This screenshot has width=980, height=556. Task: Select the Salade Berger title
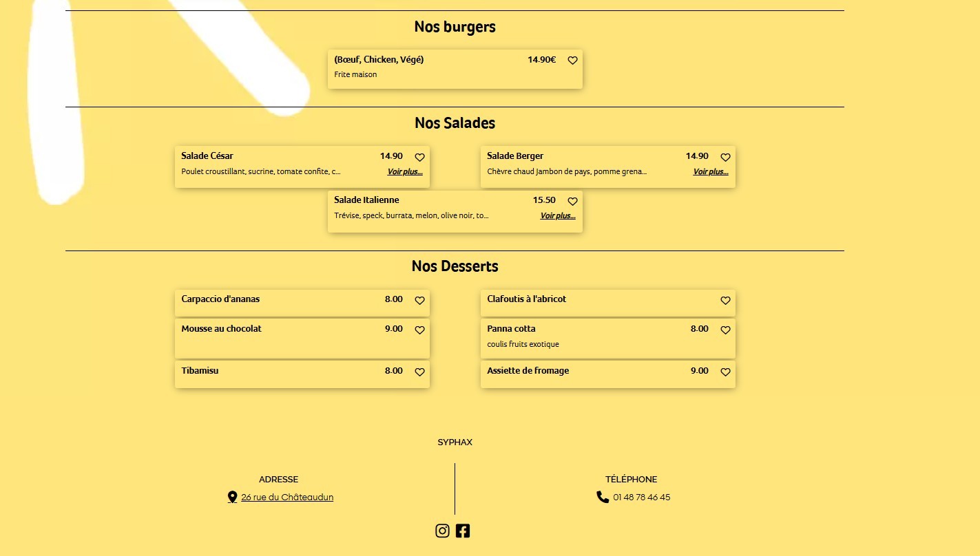[515, 156]
